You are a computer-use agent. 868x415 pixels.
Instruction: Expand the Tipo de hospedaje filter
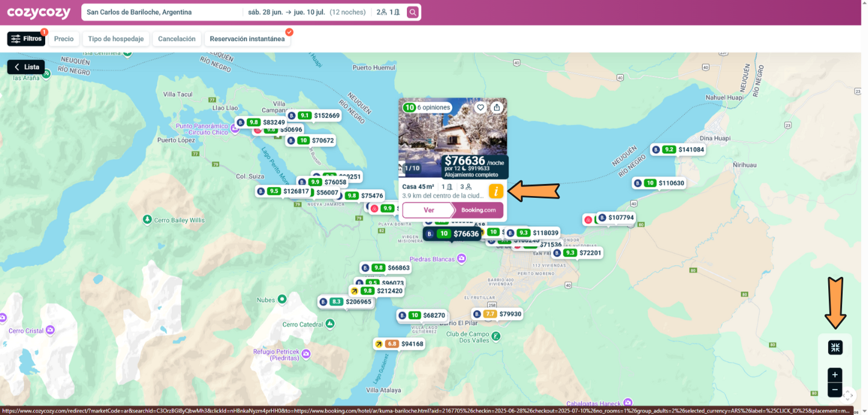pyautogui.click(x=116, y=39)
